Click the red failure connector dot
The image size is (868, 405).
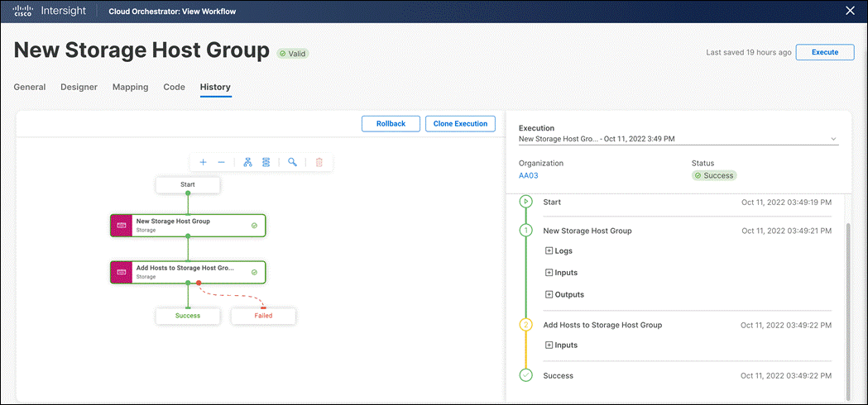pos(199,283)
